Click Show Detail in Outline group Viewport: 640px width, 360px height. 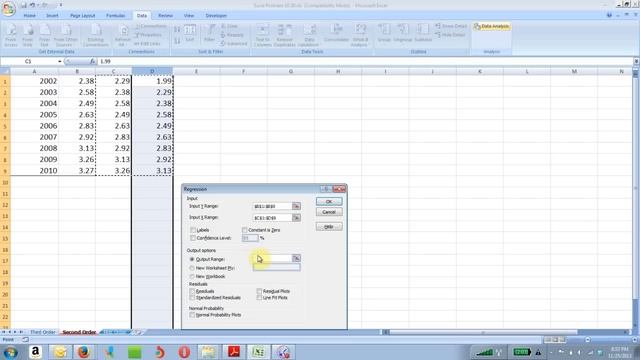(x=451, y=26)
